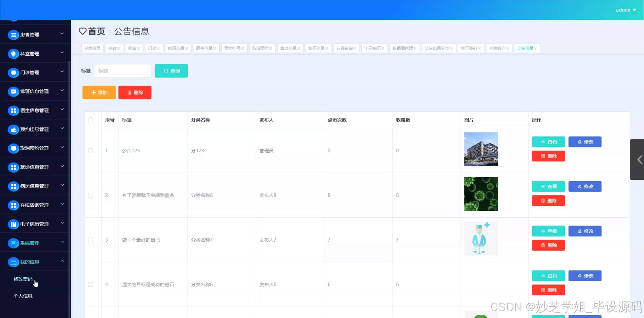Collapse the 我的信息 menu chevron
Screen dimensions: 644x318
click(62, 261)
